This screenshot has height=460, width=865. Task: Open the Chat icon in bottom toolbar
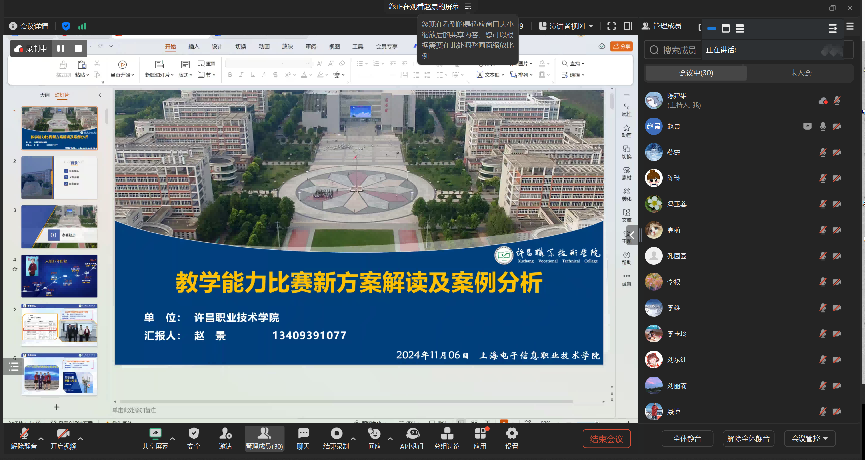pos(303,437)
